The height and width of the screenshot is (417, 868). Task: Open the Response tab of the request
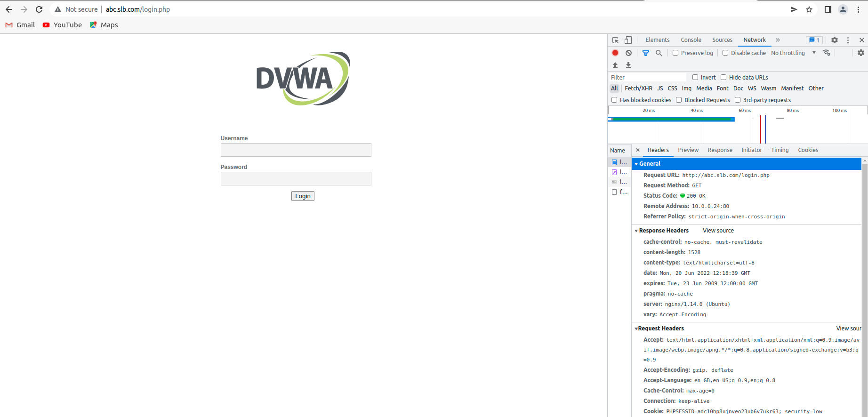tap(720, 150)
